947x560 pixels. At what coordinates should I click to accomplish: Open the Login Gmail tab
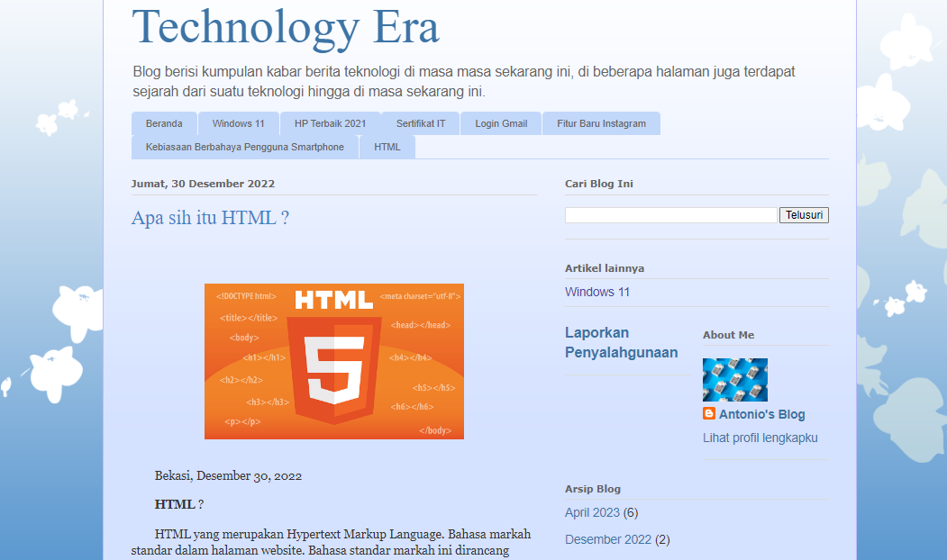[501, 123]
